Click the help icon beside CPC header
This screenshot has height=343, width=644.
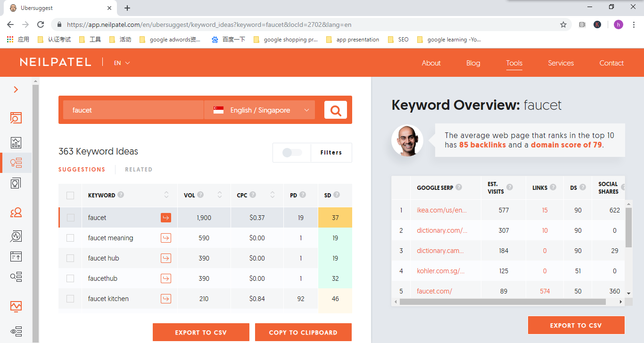click(x=253, y=195)
